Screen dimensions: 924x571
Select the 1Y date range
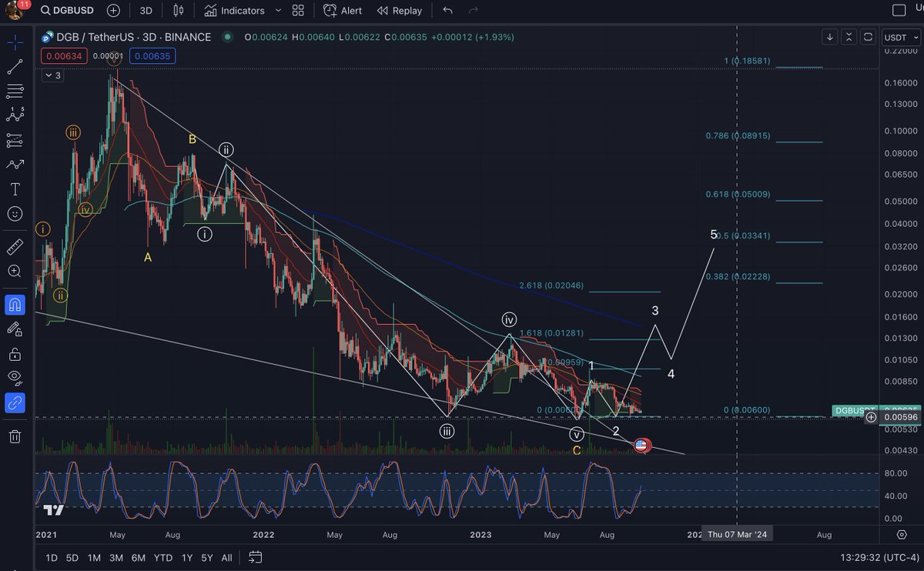point(186,557)
